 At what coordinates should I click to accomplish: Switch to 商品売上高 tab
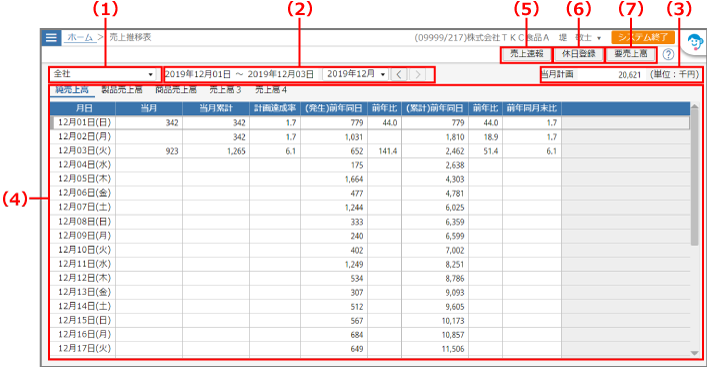176,90
